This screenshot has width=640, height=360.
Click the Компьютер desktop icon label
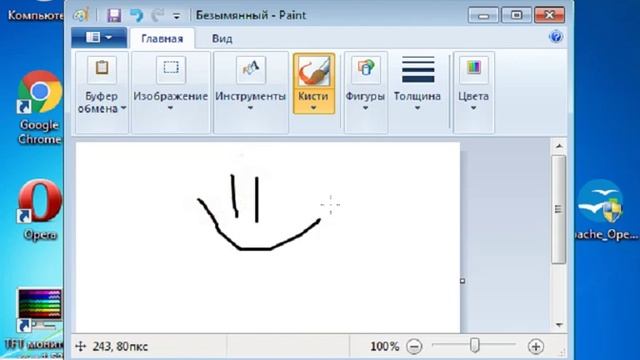coord(36,16)
